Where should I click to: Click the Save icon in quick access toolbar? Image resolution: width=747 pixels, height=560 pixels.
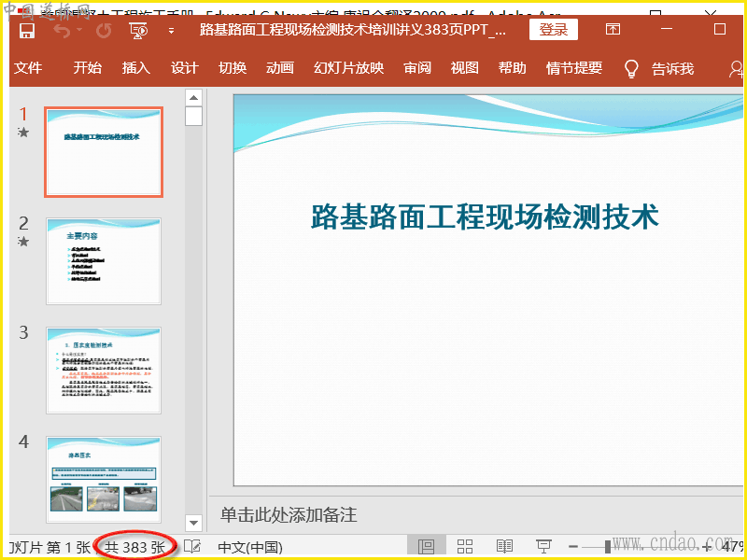27,30
